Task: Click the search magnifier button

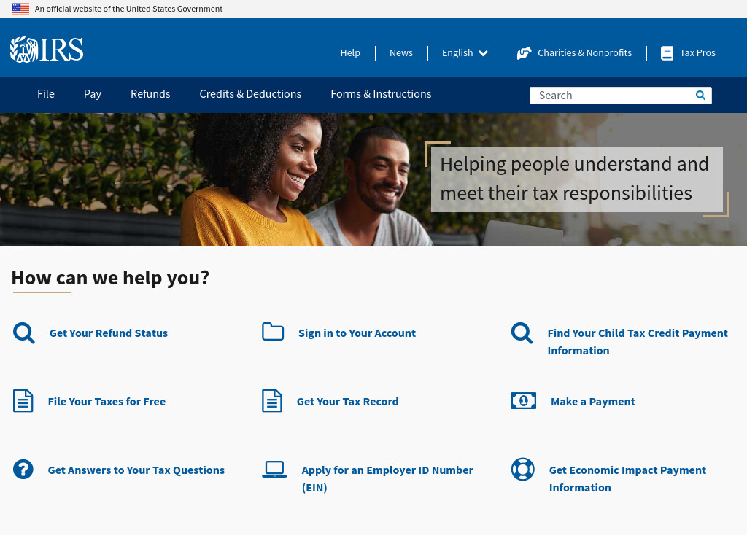Action: click(700, 96)
